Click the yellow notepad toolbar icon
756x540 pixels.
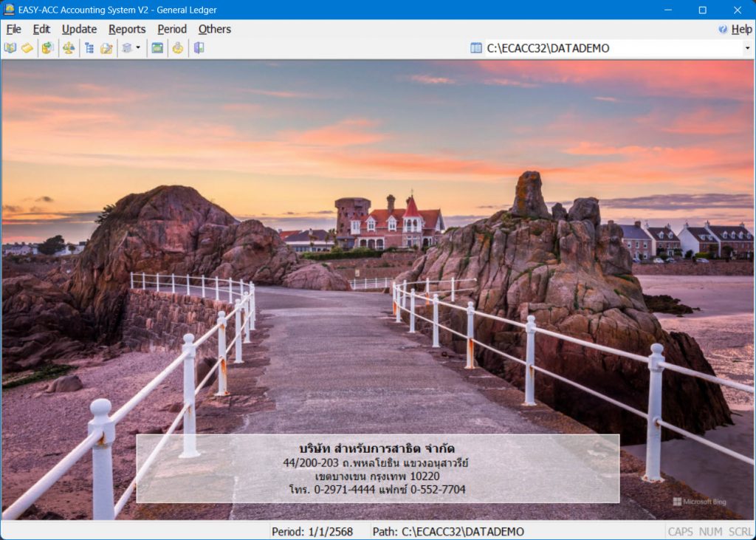(x=27, y=48)
